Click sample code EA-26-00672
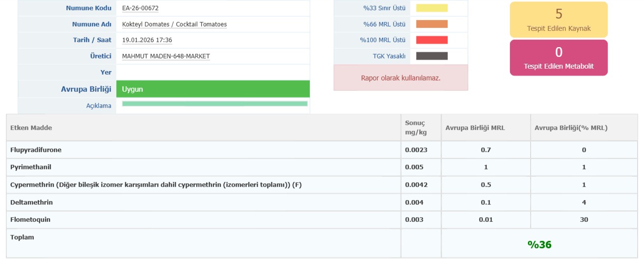The image size is (644, 268). 140,8
